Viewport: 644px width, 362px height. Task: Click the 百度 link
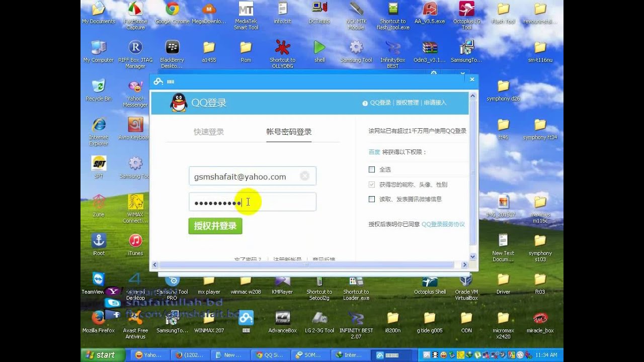(x=374, y=152)
